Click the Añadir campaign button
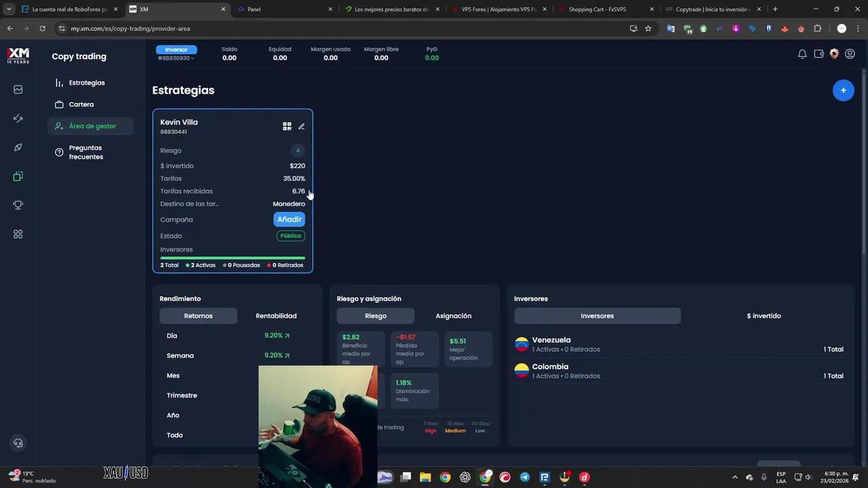The width and height of the screenshot is (868, 488). point(289,220)
